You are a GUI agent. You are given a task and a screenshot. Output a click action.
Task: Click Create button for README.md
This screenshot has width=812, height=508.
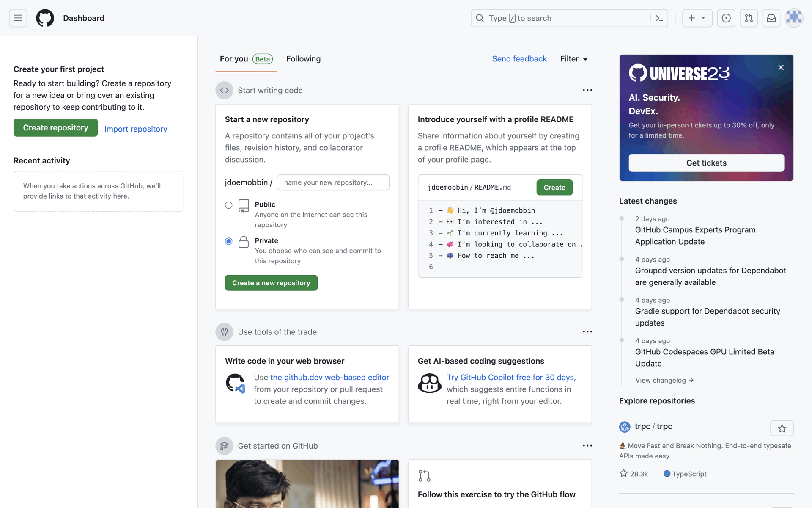554,188
